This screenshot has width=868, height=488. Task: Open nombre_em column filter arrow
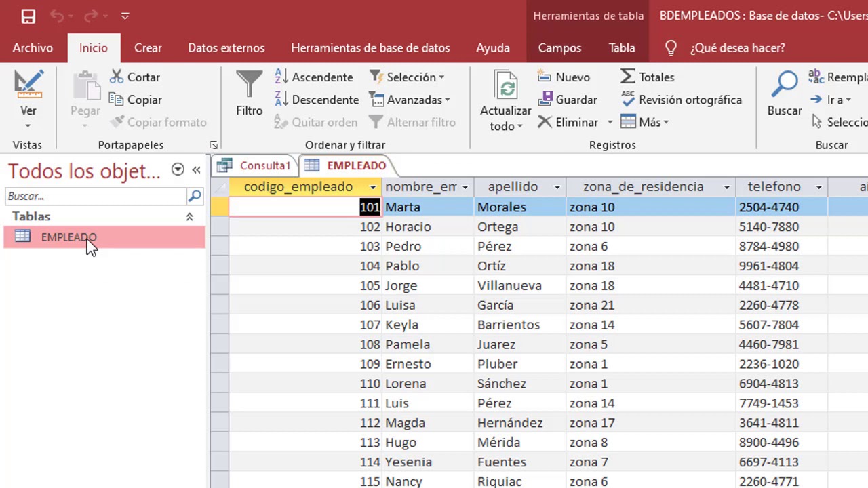pyautogui.click(x=465, y=187)
